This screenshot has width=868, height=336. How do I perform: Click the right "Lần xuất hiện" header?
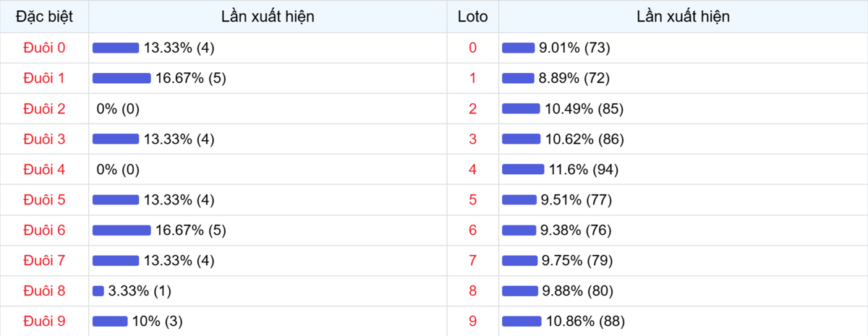click(x=683, y=16)
